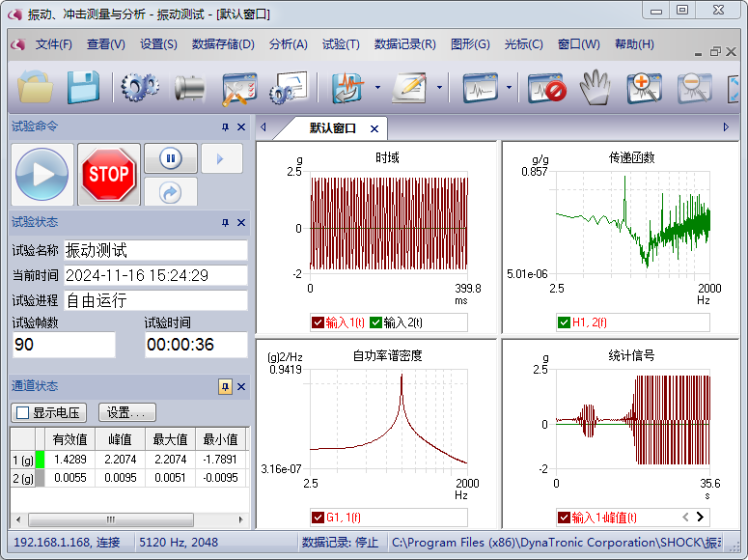Click the zoom out magnifier icon

(695, 87)
